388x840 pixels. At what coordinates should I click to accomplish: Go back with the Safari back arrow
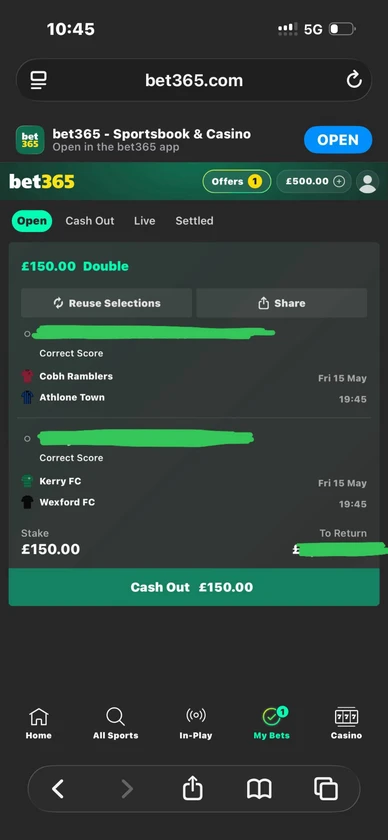point(58,789)
